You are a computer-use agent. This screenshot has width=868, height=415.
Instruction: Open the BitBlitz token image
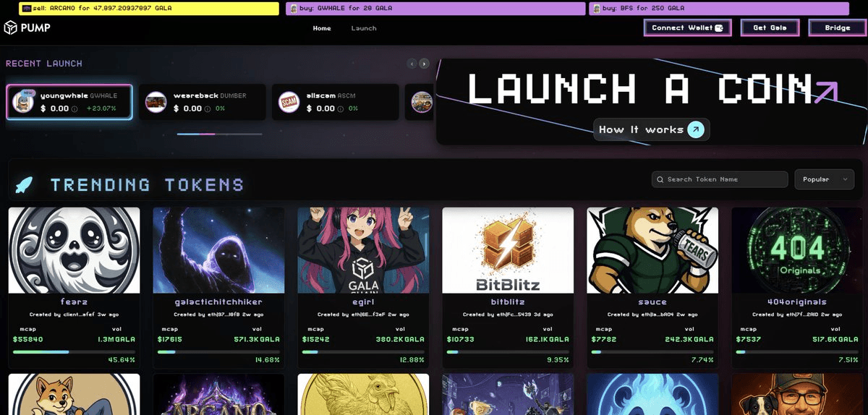[508, 250]
